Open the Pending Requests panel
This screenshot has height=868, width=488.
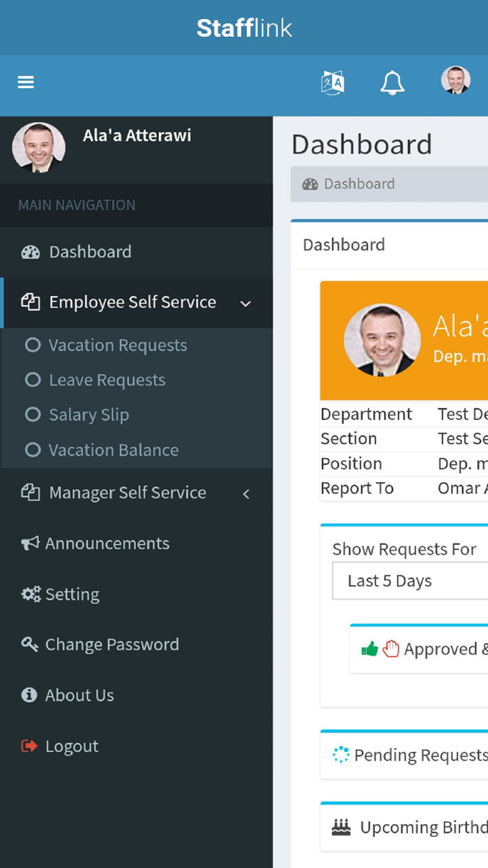(411, 755)
